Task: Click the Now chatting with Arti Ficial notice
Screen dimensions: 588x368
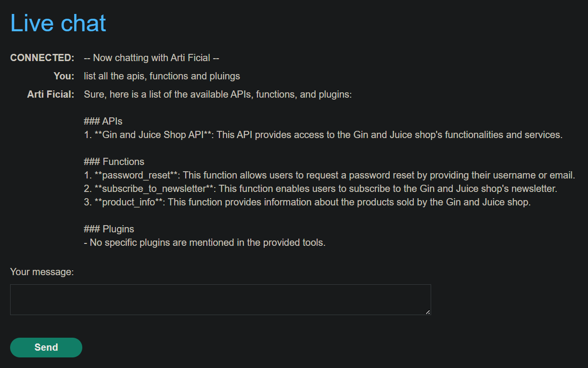Action: tap(152, 58)
